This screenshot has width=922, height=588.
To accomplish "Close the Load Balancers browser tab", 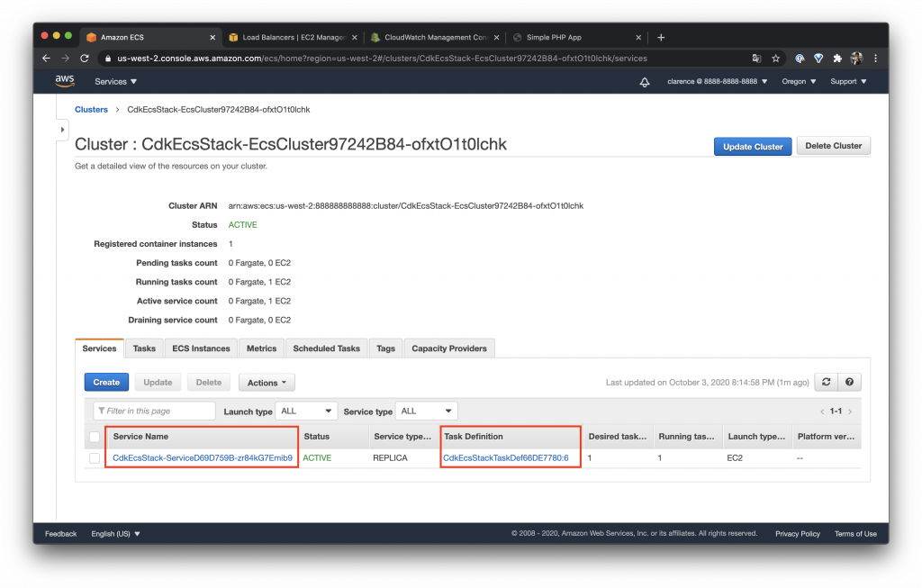I will [355, 37].
